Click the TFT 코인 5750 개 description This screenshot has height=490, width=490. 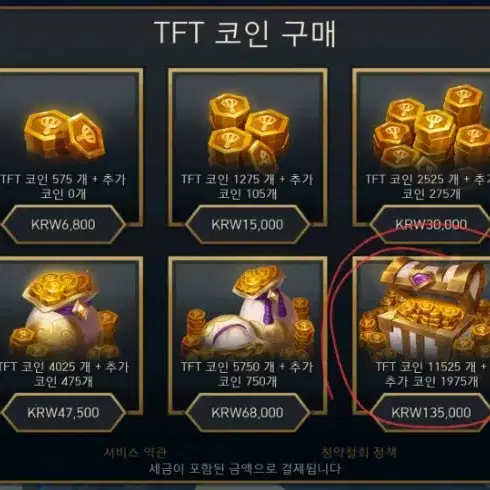coord(247,374)
